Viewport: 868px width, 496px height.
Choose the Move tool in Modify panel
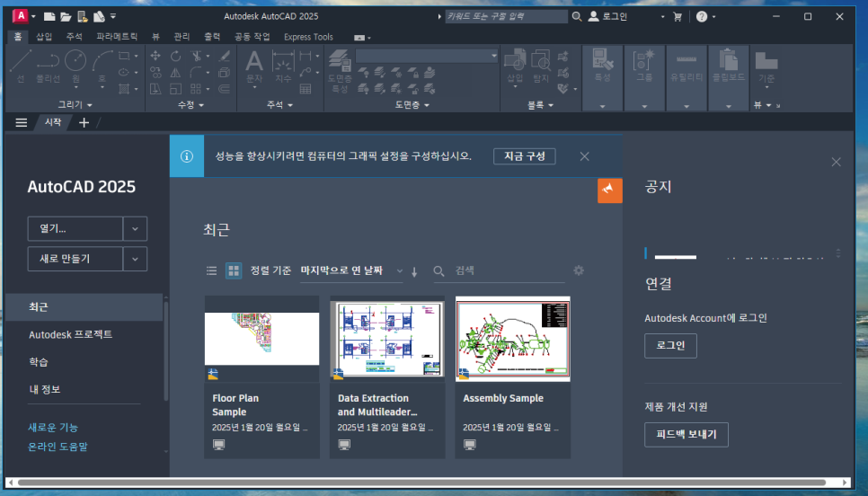point(155,56)
